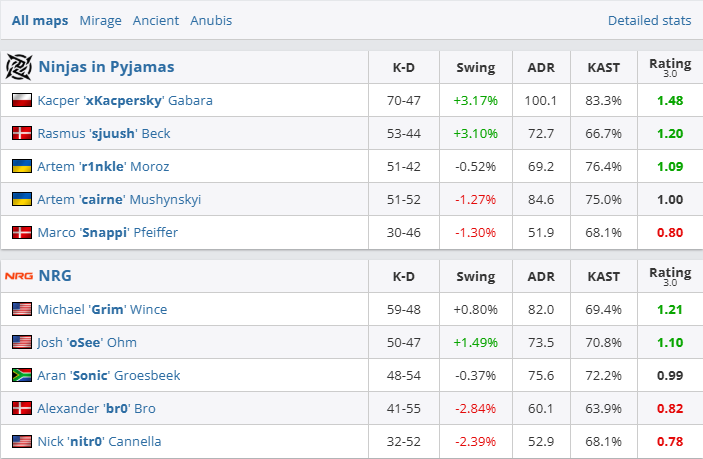Click the South African flag beside Sonic

tap(21, 375)
